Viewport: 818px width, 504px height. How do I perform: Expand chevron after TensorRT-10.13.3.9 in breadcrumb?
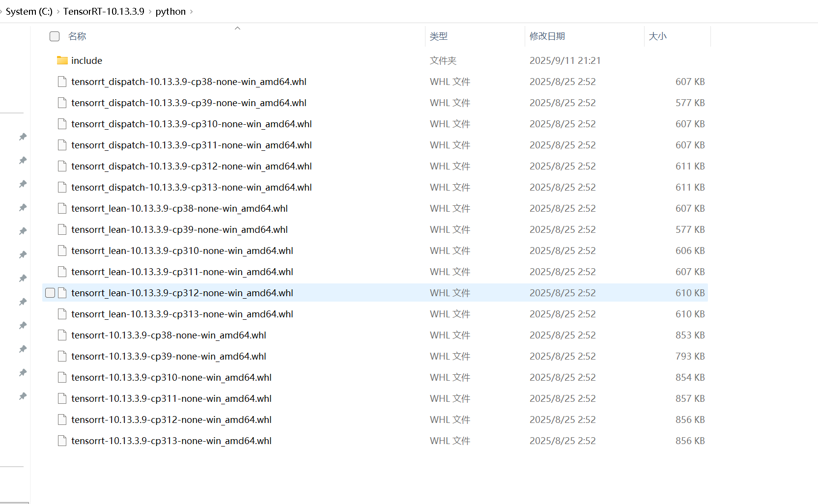coord(150,12)
